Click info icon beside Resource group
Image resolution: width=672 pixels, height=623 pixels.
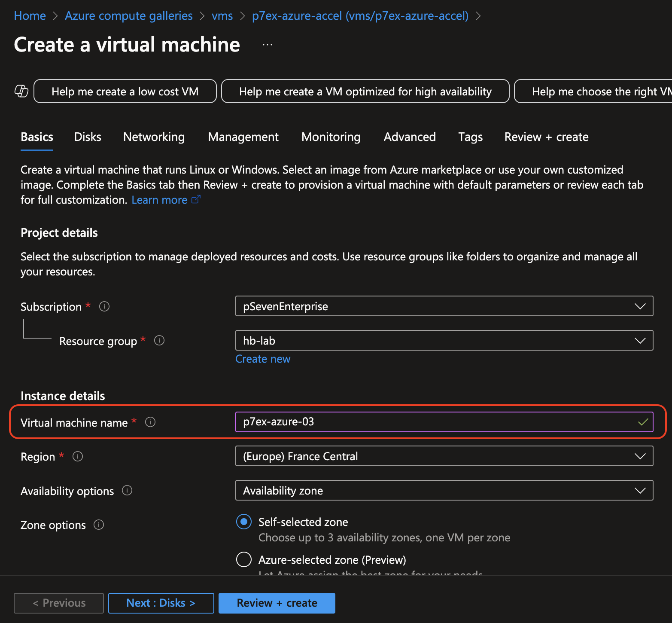pos(159,341)
